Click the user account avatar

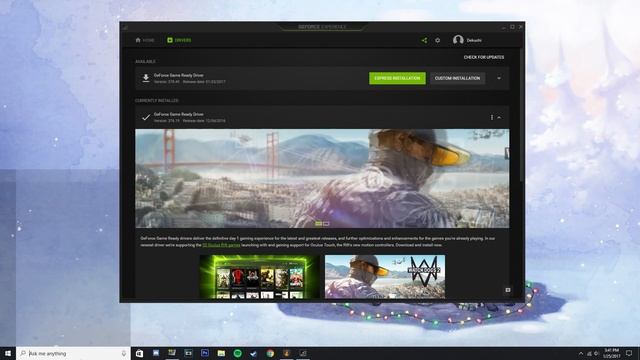click(x=458, y=40)
